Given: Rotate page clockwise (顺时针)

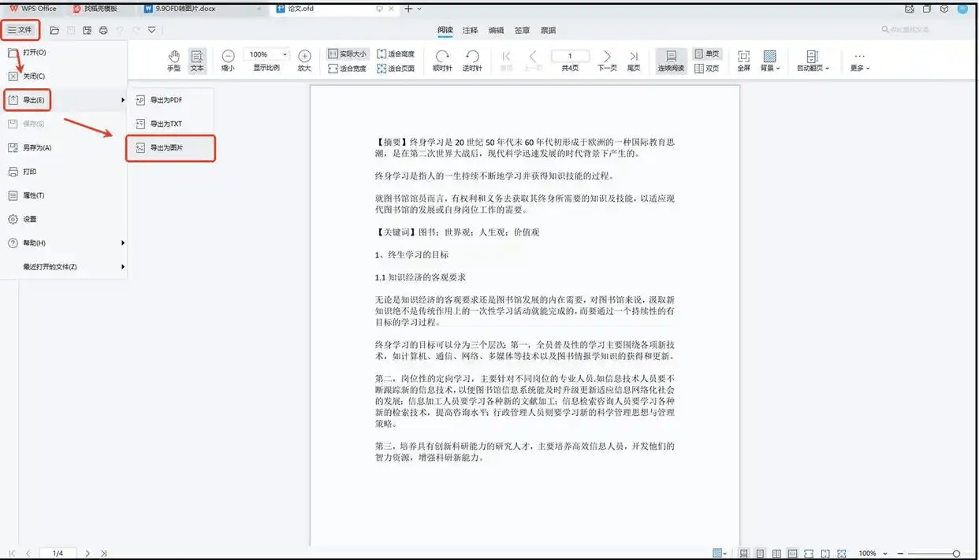Looking at the screenshot, I should (443, 61).
